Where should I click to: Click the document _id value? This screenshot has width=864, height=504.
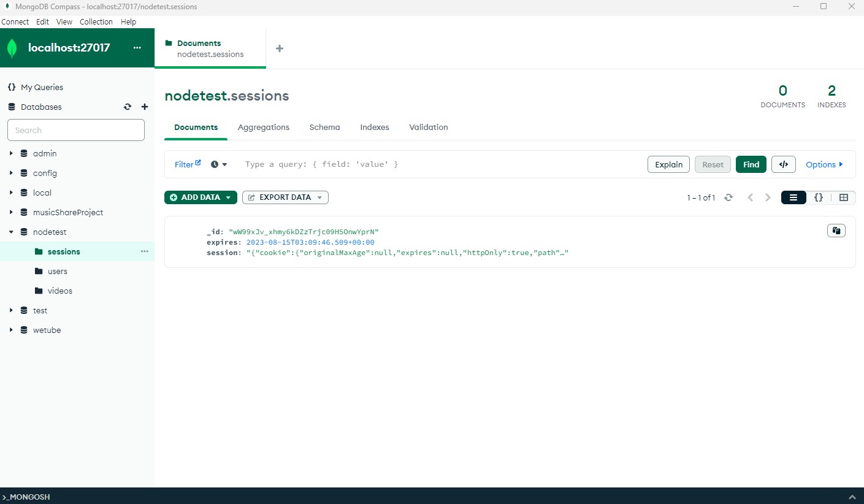click(x=304, y=232)
